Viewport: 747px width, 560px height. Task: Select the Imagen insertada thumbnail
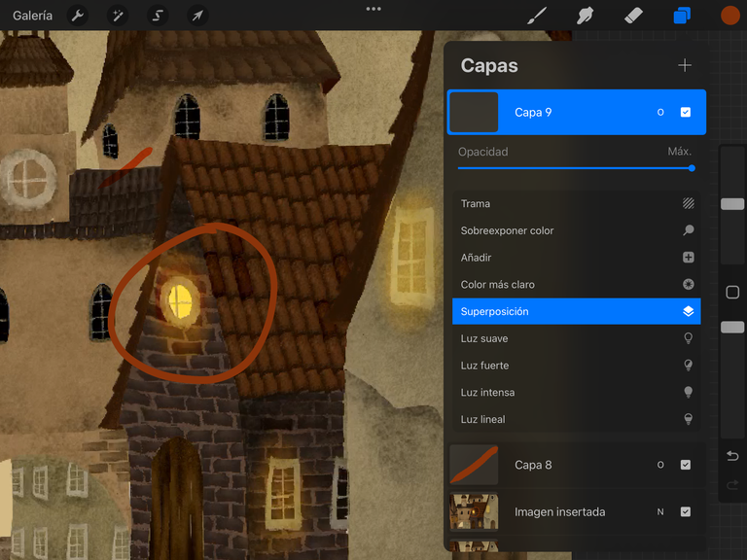click(x=474, y=512)
